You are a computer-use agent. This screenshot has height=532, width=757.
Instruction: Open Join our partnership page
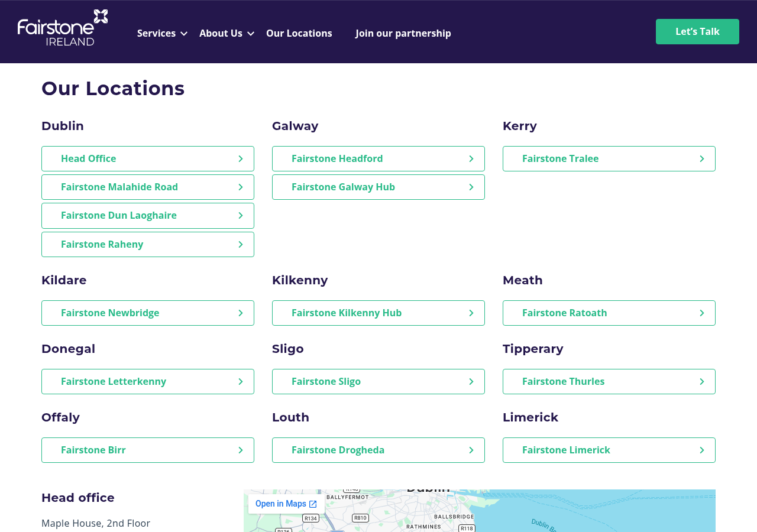coord(403,33)
